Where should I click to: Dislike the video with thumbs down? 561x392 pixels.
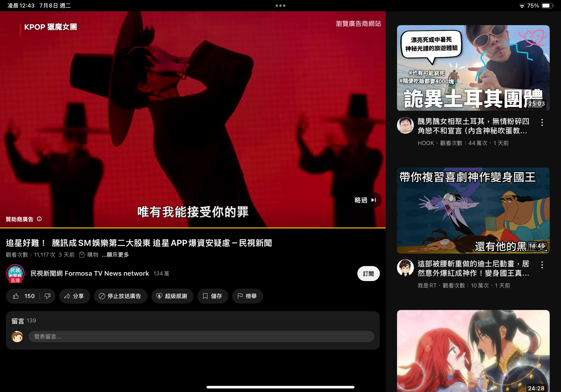coord(48,296)
